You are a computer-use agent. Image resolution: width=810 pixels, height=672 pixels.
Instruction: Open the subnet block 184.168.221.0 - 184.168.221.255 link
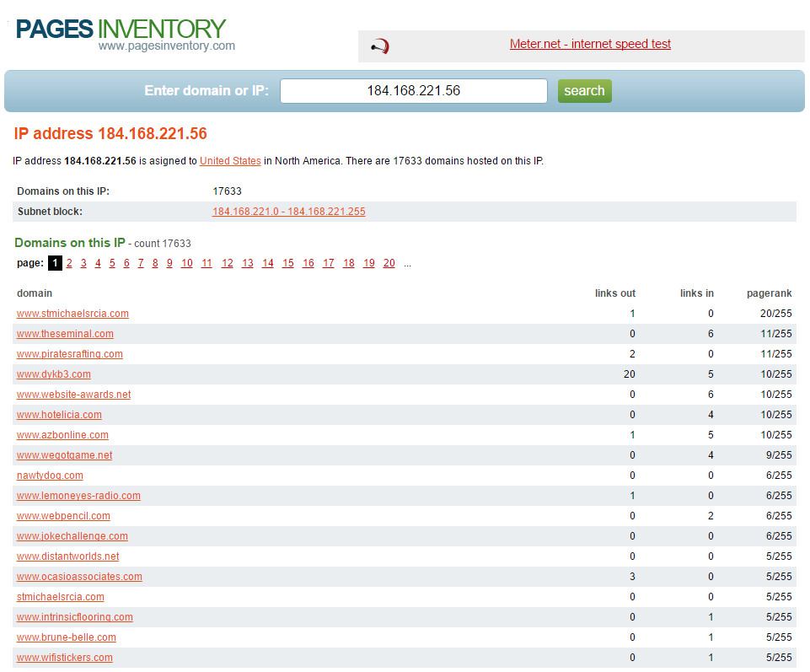[x=289, y=212]
